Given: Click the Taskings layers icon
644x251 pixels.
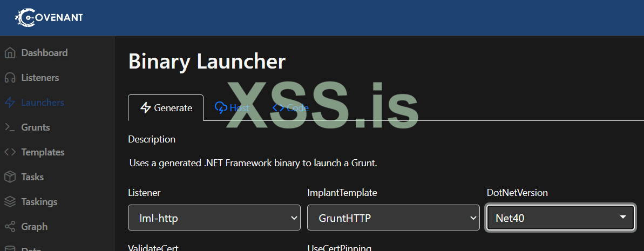Looking at the screenshot, I should point(10,202).
